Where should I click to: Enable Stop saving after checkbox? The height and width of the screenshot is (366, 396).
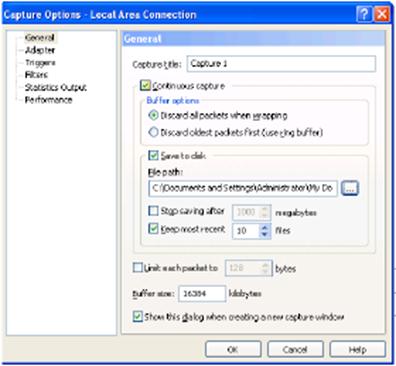153,211
